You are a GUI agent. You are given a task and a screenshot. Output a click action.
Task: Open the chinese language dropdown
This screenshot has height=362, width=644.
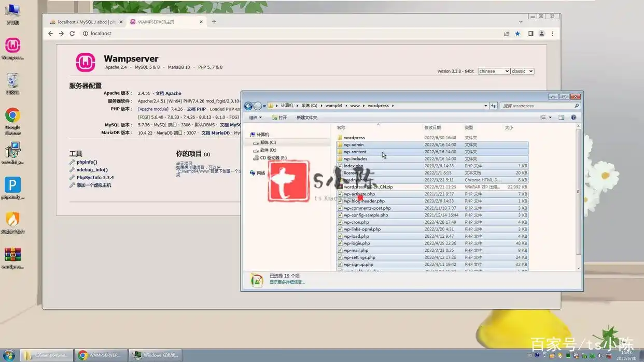point(494,71)
